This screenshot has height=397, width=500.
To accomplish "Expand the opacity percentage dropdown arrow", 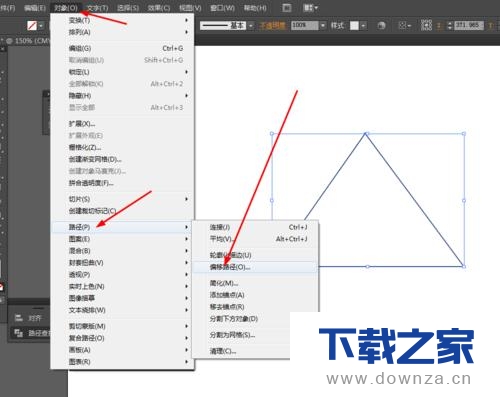I will coord(323,26).
